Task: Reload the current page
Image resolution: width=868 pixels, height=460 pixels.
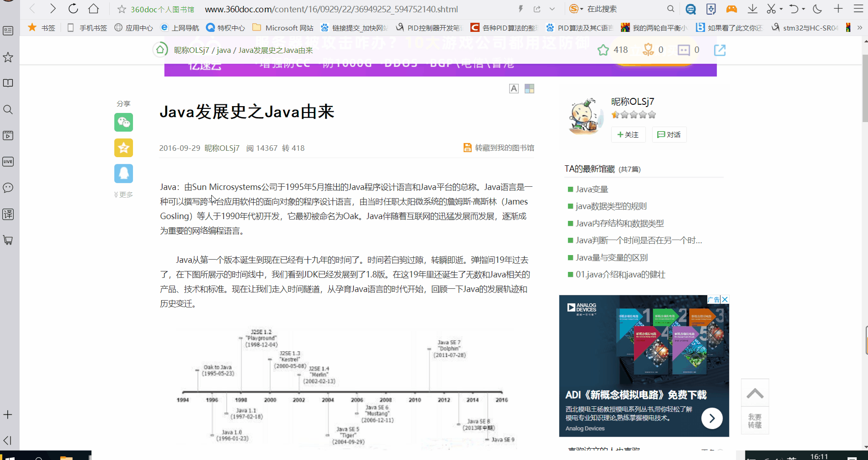Action: [73, 9]
